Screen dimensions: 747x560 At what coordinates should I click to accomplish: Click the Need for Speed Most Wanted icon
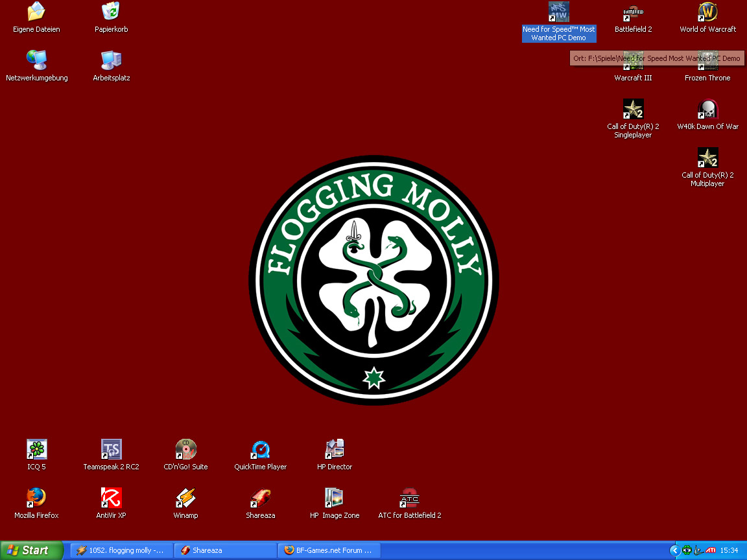pyautogui.click(x=558, y=12)
